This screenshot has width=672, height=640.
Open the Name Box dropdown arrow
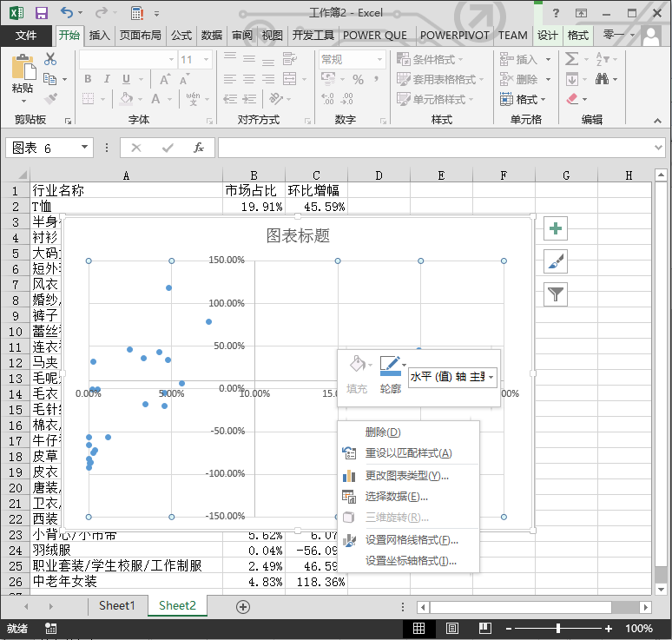tap(84, 148)
